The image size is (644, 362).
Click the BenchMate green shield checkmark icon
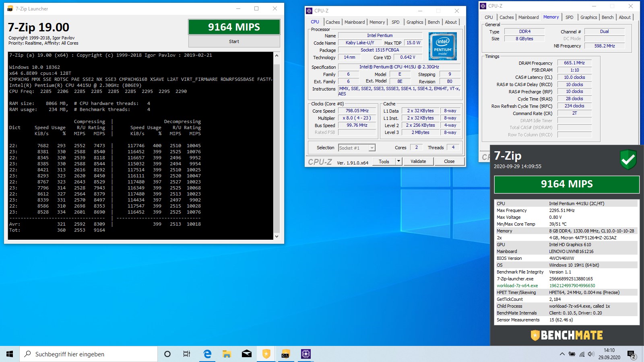(x=628, y=159)
